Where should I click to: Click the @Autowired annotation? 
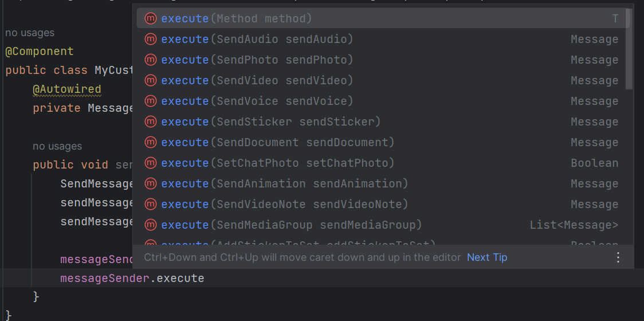(67, 89)
